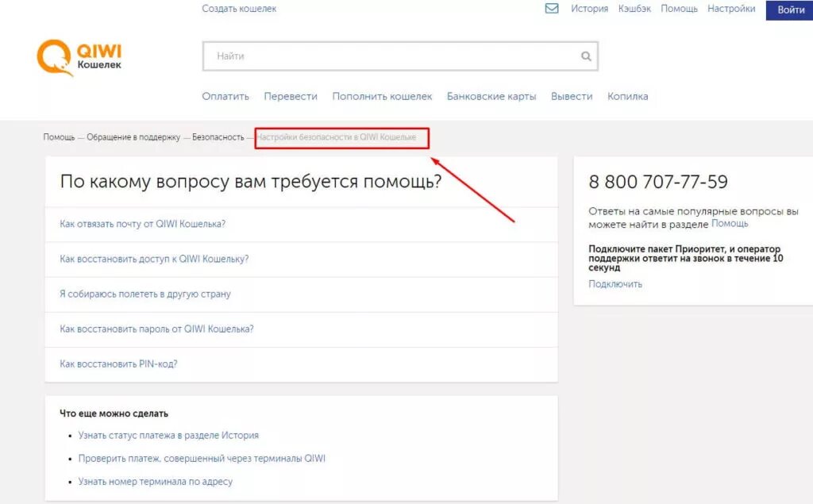813x504 pixels.
Task: Open the envelope messages icon
Action: tap(552, 9)
